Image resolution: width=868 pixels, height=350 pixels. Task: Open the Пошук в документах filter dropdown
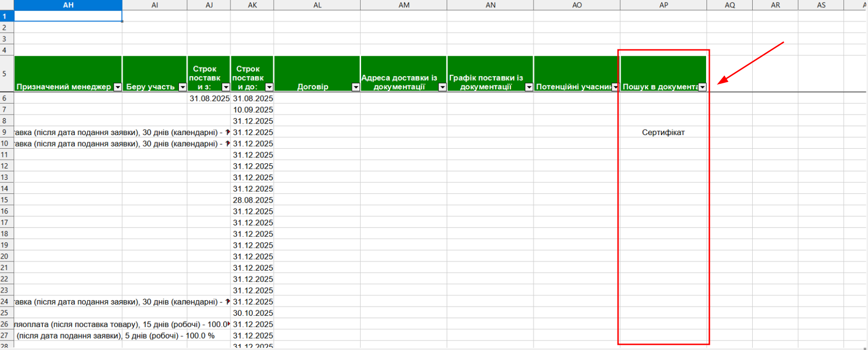point(702,87)
